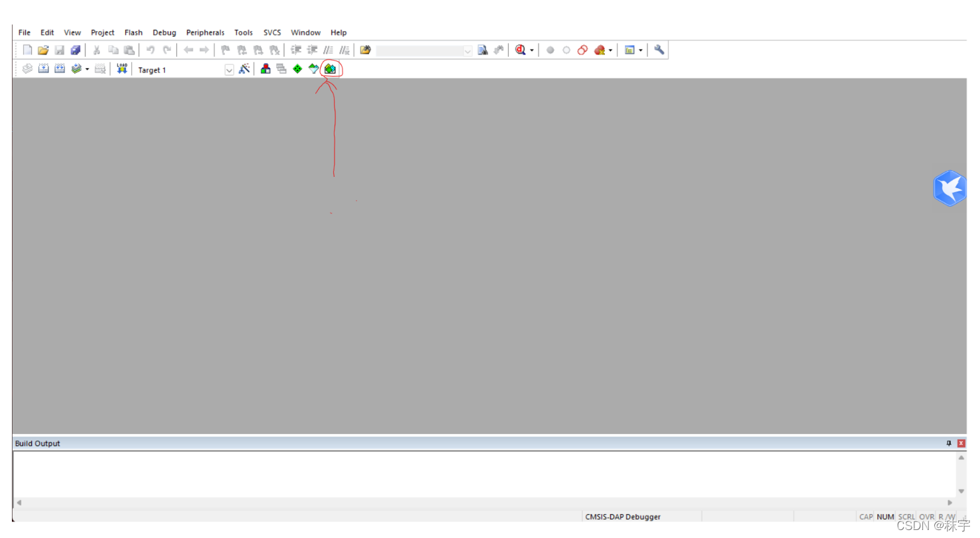The width and height of the screenshot is (980, 538).
Task: Expand the Target 1 selection dropdown
Action: 229,70
